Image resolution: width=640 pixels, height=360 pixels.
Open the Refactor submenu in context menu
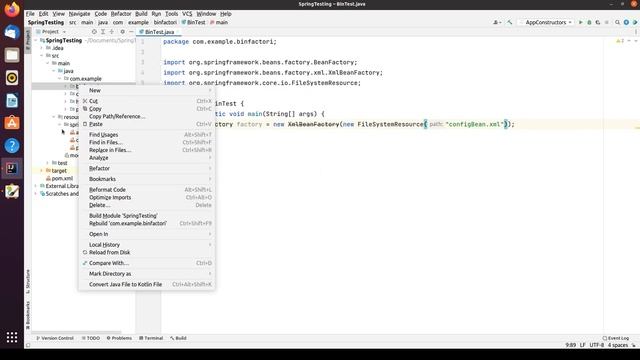click(147, 168)
